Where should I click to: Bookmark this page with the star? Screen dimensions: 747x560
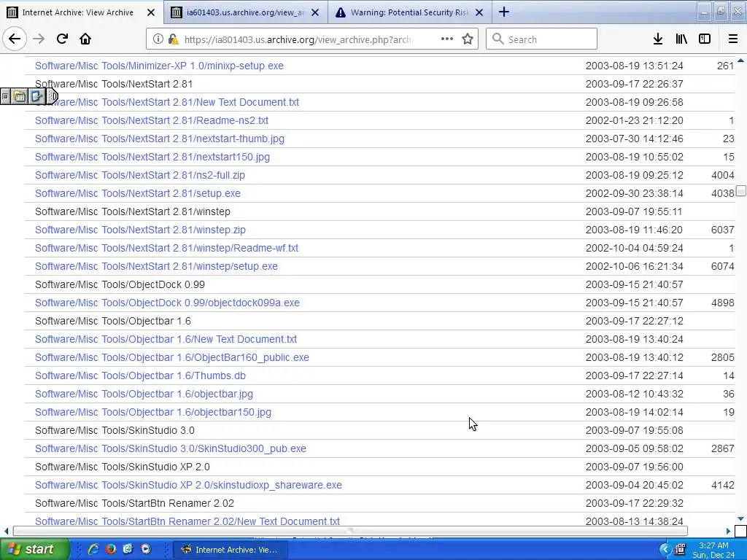[468, 39]
